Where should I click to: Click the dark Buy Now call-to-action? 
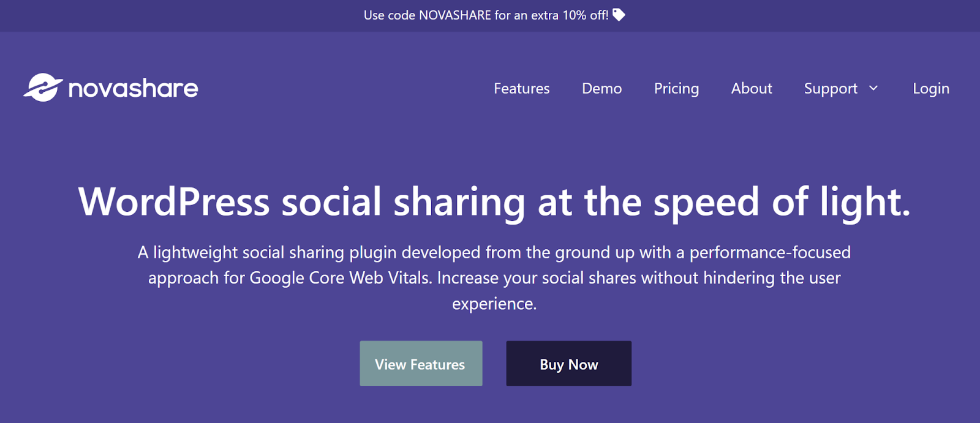click(x=568, y=363)
